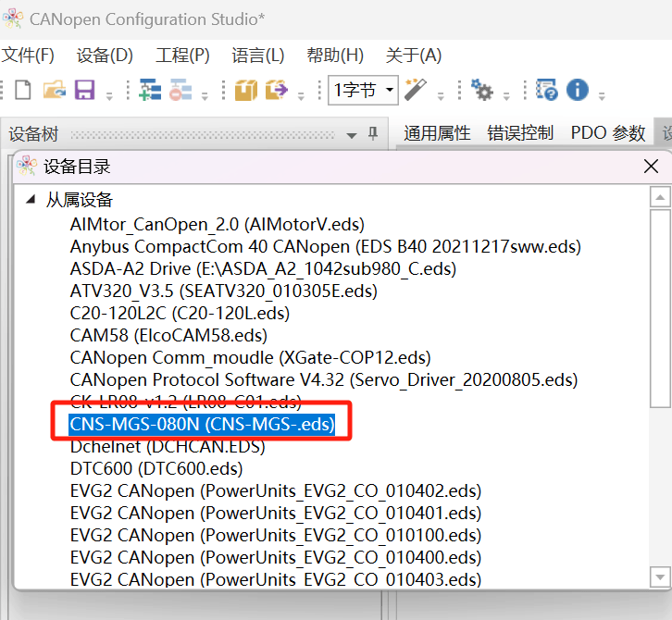Select CAM58 (ElcoCAM58.eds) entry
672x620 pixels.
click(x=168, y=336)
